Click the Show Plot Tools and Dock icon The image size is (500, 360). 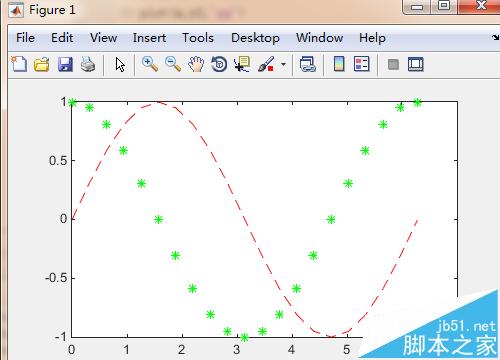416,64
